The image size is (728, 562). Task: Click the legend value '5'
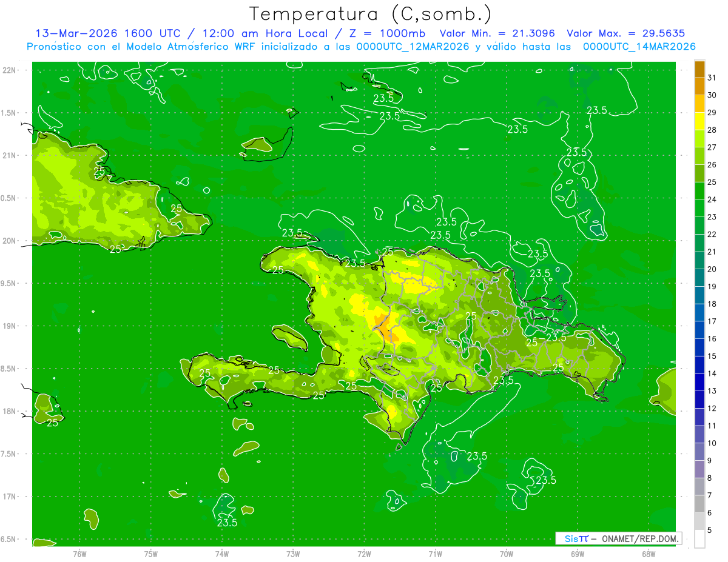pos(710,530)
